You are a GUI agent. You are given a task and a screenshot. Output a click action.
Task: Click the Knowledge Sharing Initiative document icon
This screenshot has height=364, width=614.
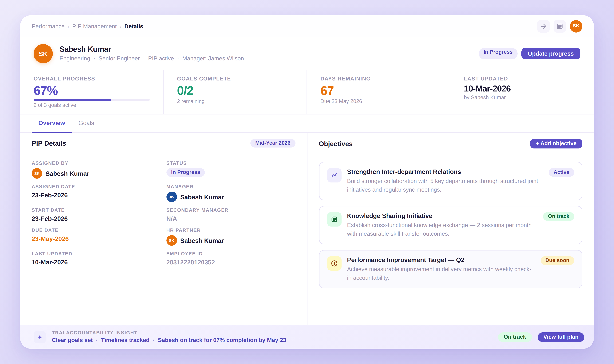tap(334, 219)
